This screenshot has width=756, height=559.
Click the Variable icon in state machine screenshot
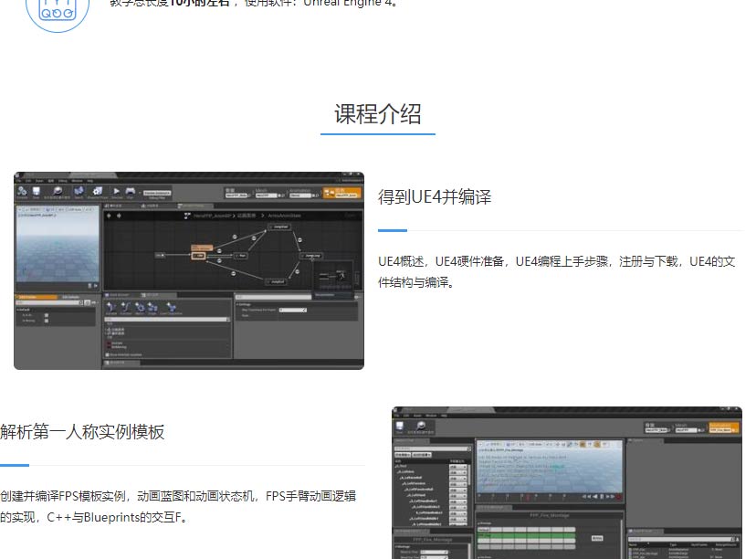click(110, 307)
